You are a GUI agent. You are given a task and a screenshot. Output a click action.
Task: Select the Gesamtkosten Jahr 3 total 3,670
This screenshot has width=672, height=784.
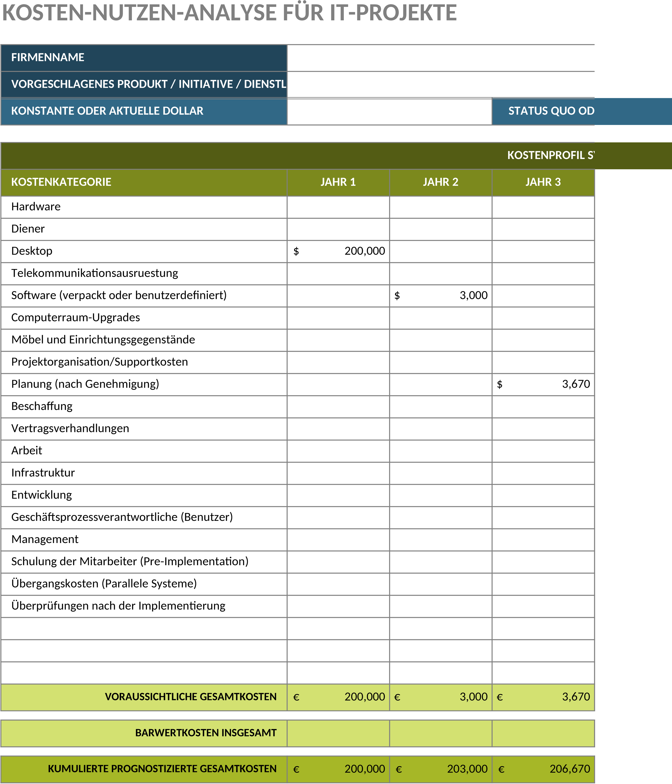[543, 697]
